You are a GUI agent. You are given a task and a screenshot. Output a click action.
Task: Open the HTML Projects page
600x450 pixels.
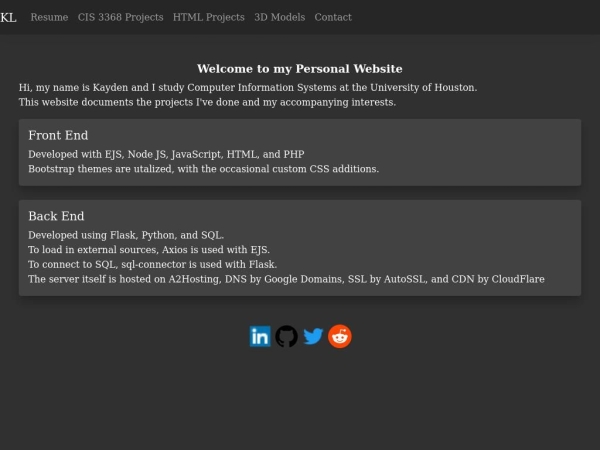(209, 17)
